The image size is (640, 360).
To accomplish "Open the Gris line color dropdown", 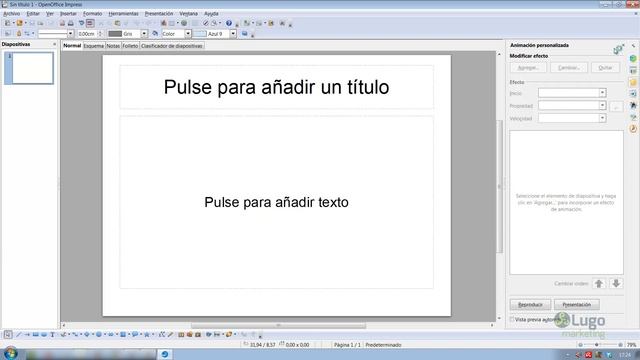I will click(x=144, y=33).
